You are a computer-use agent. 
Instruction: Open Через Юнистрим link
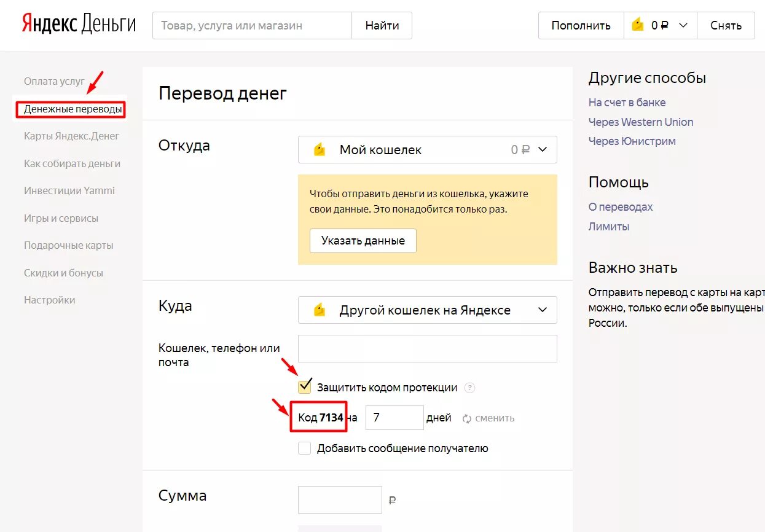[x=632, y=141]
